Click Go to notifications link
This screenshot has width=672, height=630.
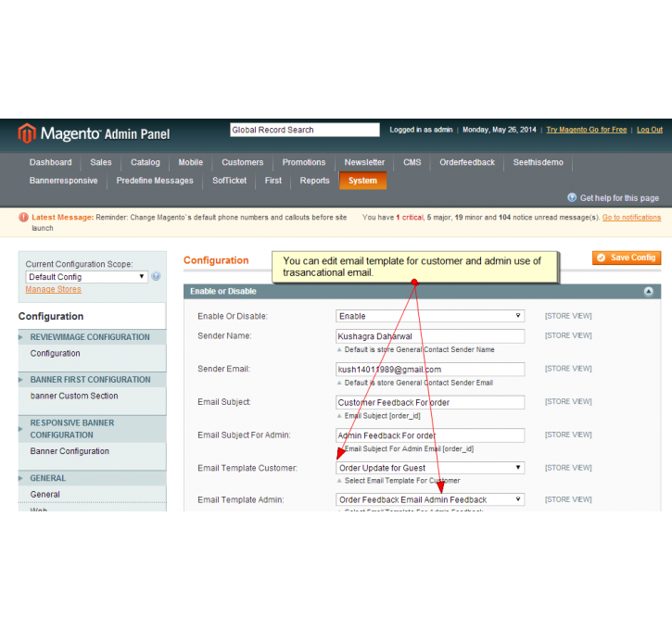coord(631,218)
